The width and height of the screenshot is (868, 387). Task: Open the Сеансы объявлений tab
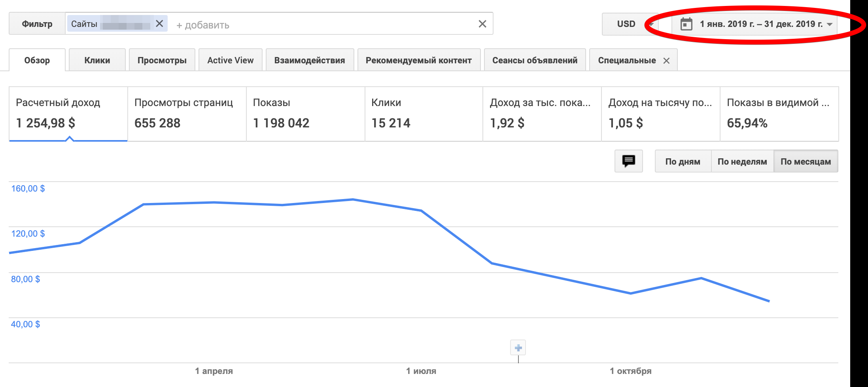click(x=534, y=61)
